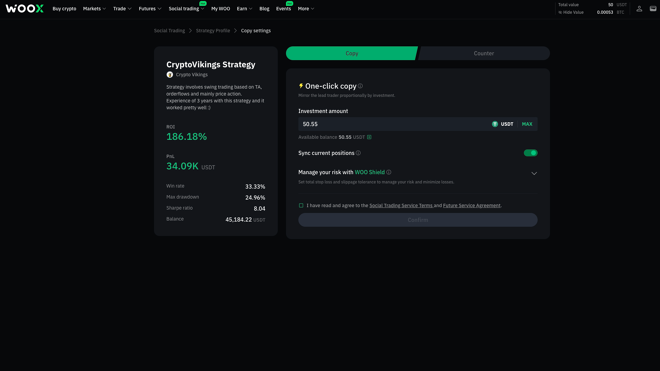
Task: Click the WOO X logo
Action: pyautogui.click(x=24, y=8)
